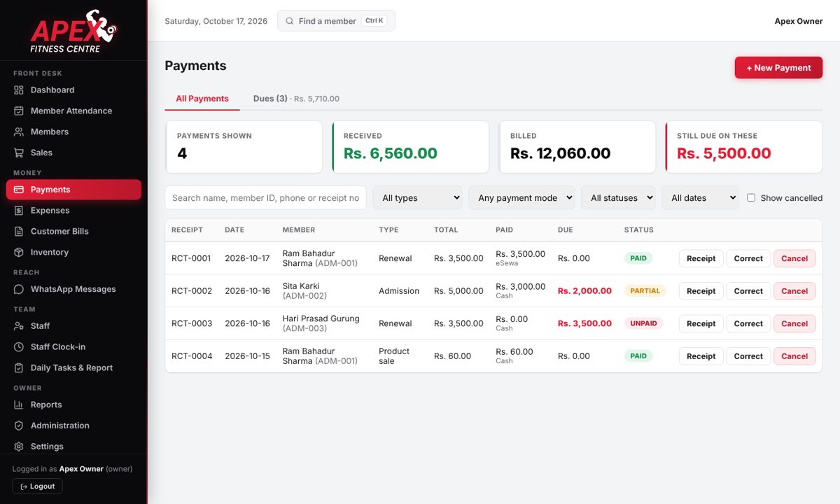
Task: Click Correct for RCT-0003
Action: click(x=748, y=323)
